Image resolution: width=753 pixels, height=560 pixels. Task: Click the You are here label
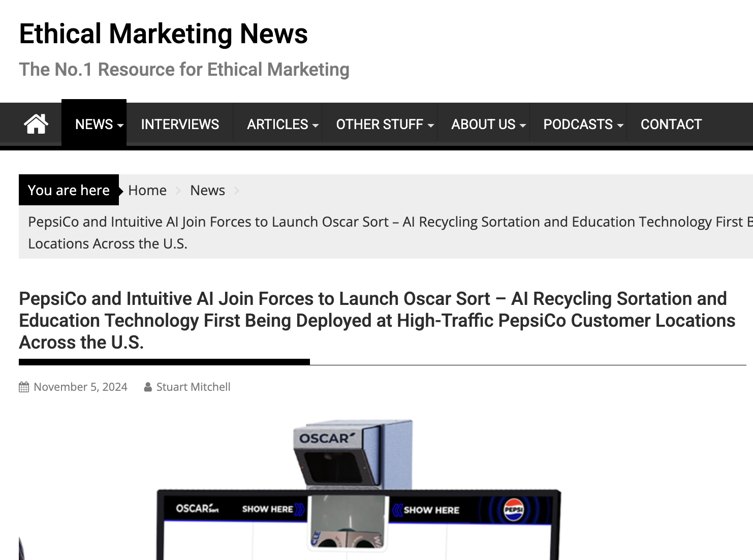pos(69,190)
